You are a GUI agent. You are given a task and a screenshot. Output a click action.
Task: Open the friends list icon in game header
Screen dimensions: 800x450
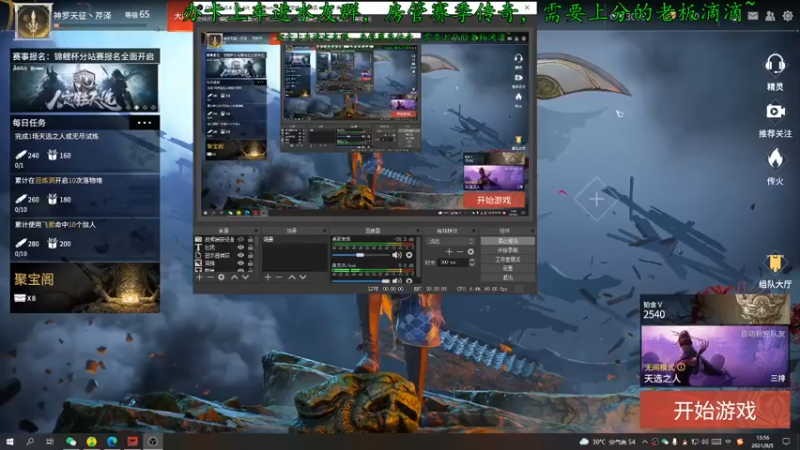click(x=770, y=16)
